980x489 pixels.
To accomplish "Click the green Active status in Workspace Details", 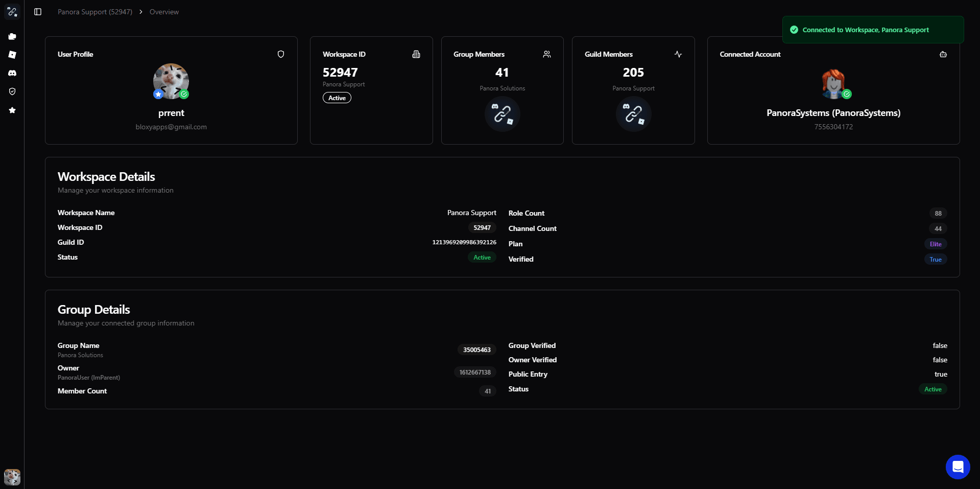I will coord(482,257).
